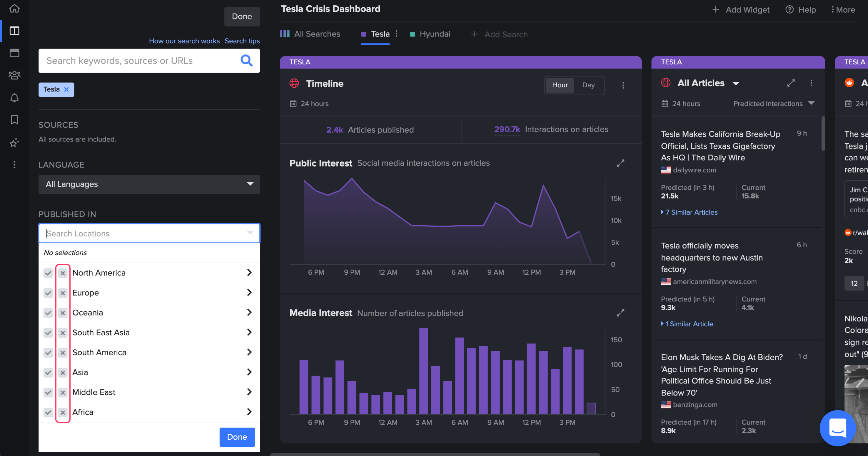Expand Africa countries chevron
The image size is (868, 457).
(x=249, y=412)
